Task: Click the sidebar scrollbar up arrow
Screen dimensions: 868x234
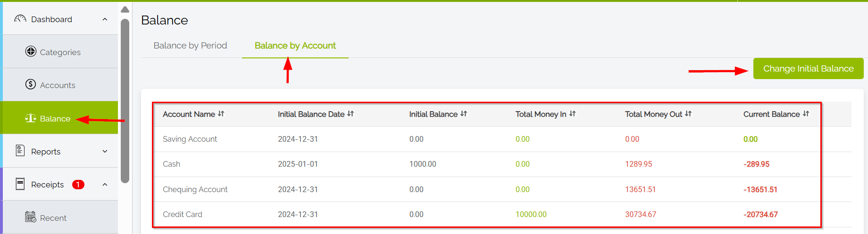Action: click(125, 9)
